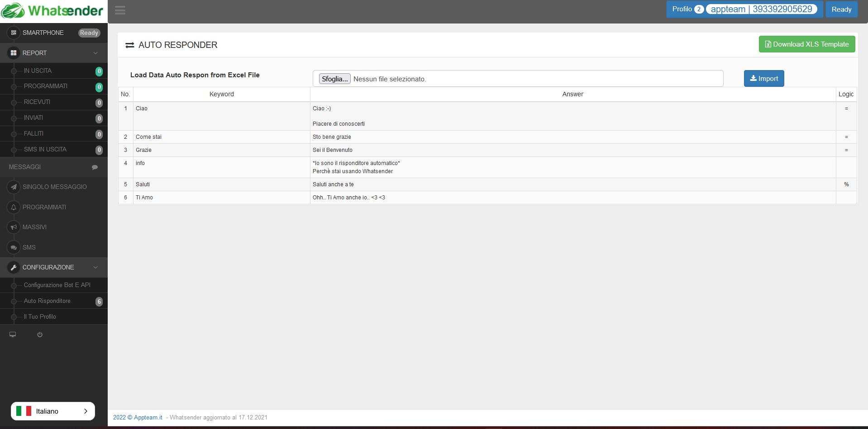868x429 pixels.
Task: Click the Profilo count badge 2
Action: 699,9
